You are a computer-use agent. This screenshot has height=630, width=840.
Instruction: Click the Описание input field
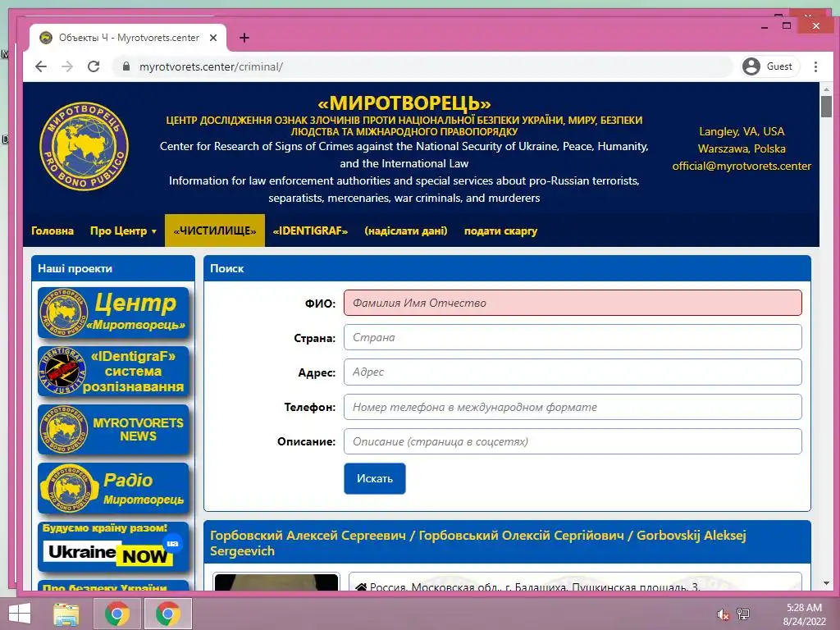click(x=573, y=441)
